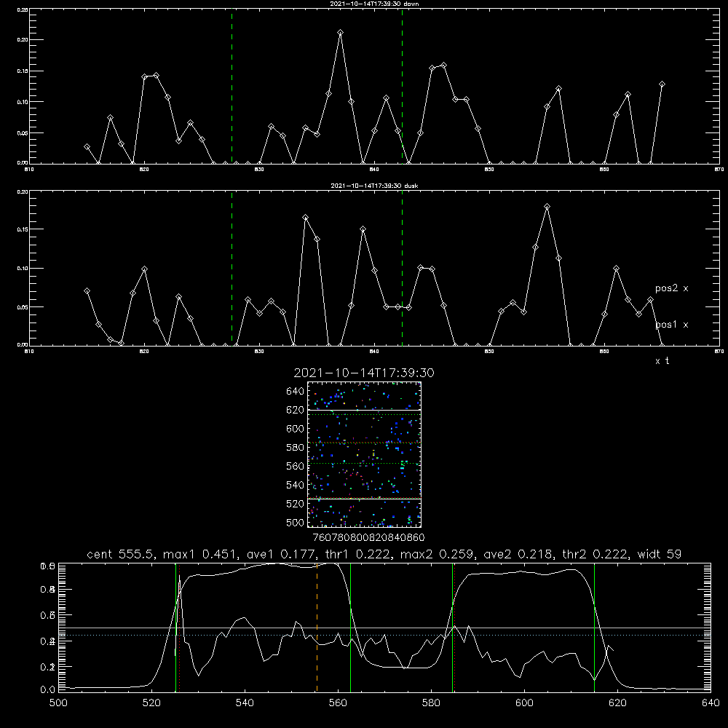The image size is (728, 728).
Task: Click the x-axis label 600 of bottom plot
Action: pos(525,703)
